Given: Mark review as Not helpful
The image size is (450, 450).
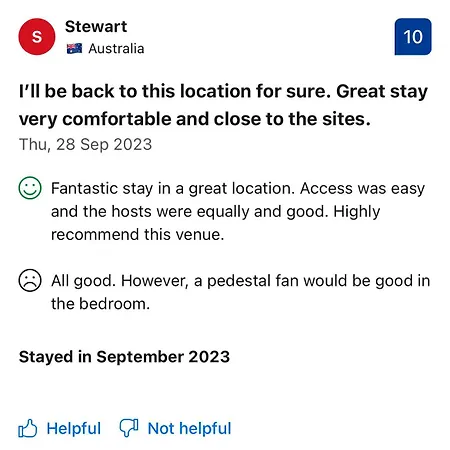Looking at the screenshot, I should [x=175, y=428].
